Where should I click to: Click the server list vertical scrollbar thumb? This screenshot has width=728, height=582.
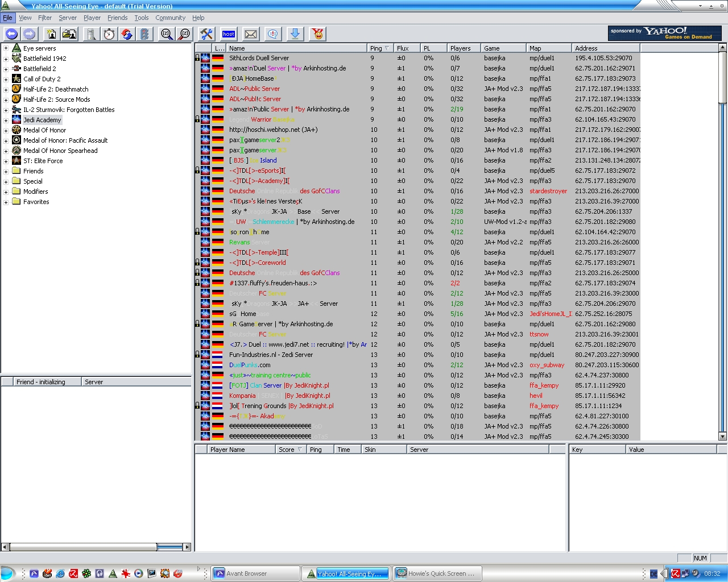pyautogui.click(x=722, y=78)
